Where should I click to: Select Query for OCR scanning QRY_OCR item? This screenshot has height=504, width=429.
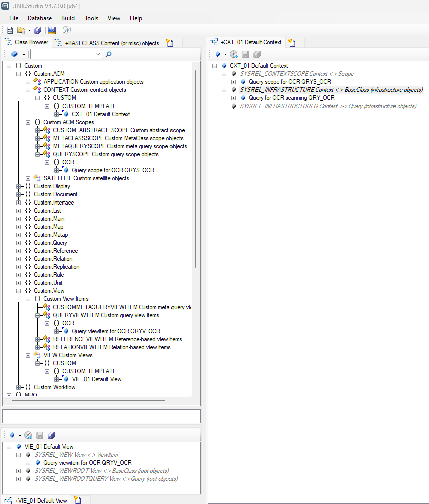[x=292, y=98]
